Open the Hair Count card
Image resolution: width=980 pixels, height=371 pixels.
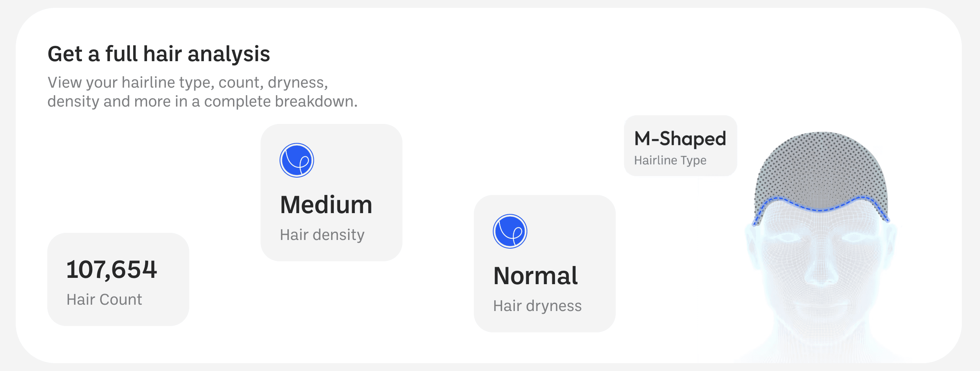118,279
